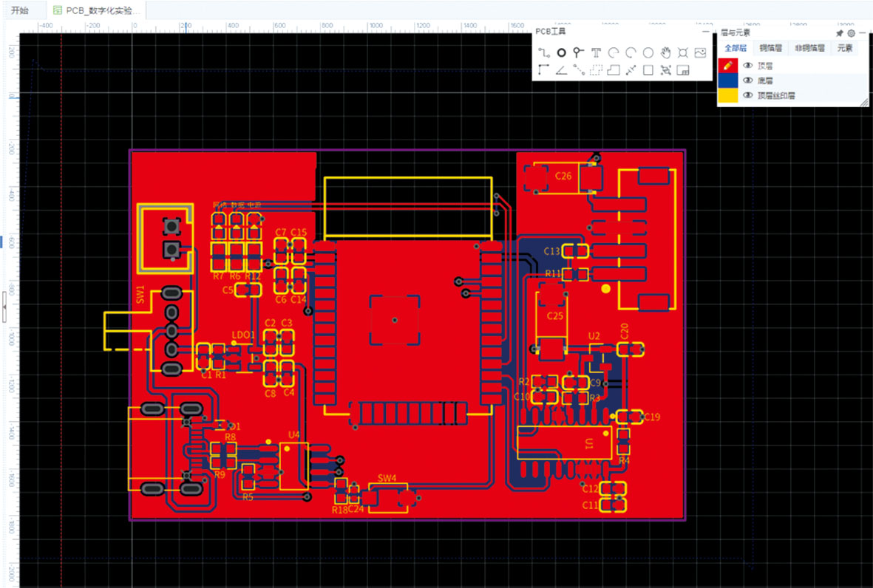Switch to the 元素 tab
Screen dimensions: 873x588
click(844, 48)
